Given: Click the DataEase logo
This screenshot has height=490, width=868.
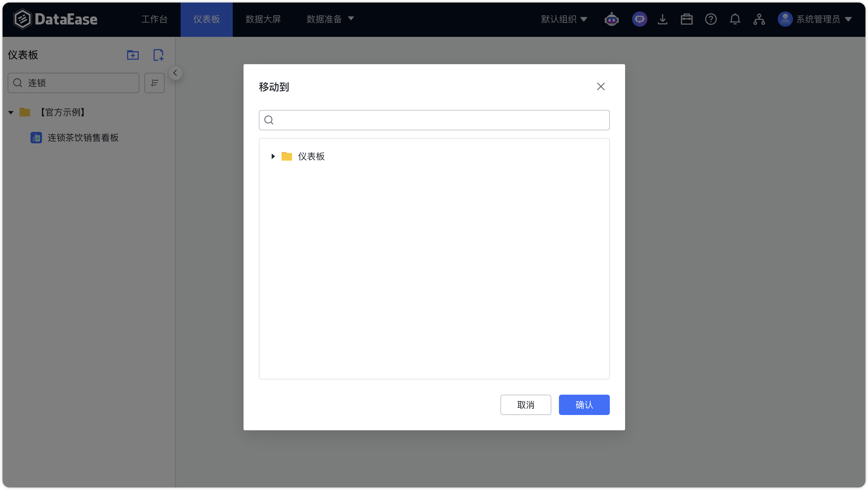Looking at the screenshot, I should pos(55,19).
